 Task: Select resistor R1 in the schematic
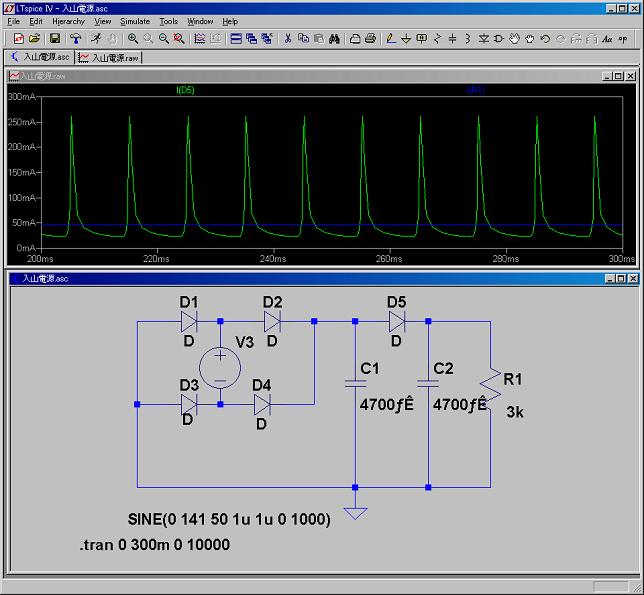490,388
